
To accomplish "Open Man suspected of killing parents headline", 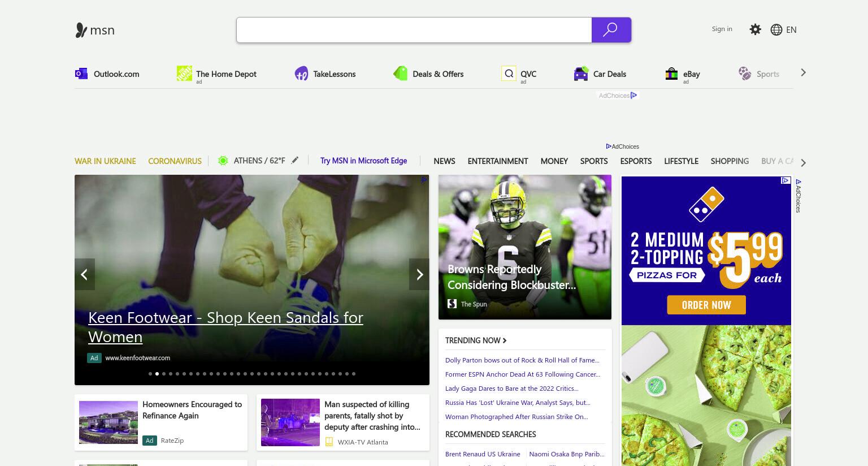I will 372,416.
